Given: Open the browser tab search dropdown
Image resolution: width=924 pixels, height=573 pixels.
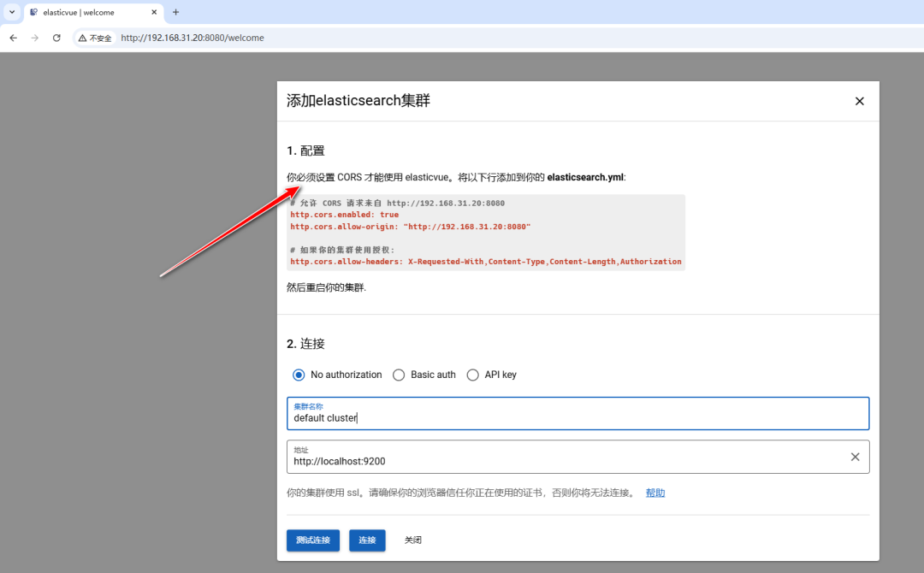Looking at the screenshot, I should [12, 12].
